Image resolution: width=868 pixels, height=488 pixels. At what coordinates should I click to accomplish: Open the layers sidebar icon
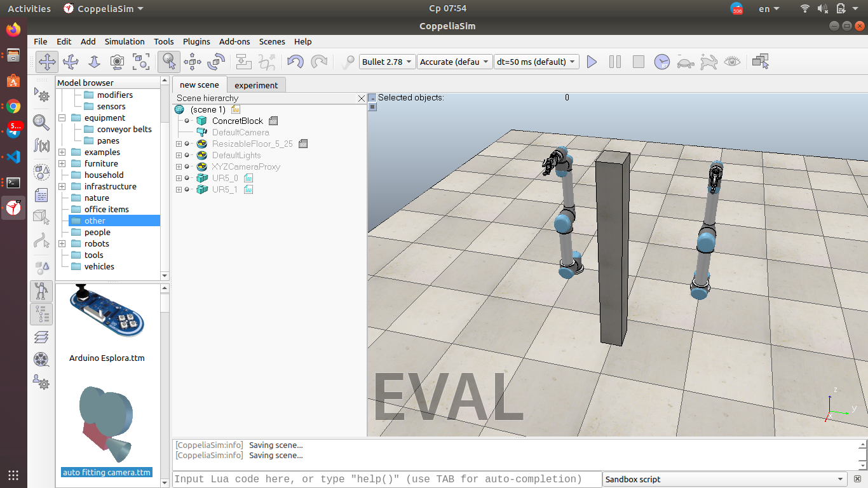pos(41,337)
